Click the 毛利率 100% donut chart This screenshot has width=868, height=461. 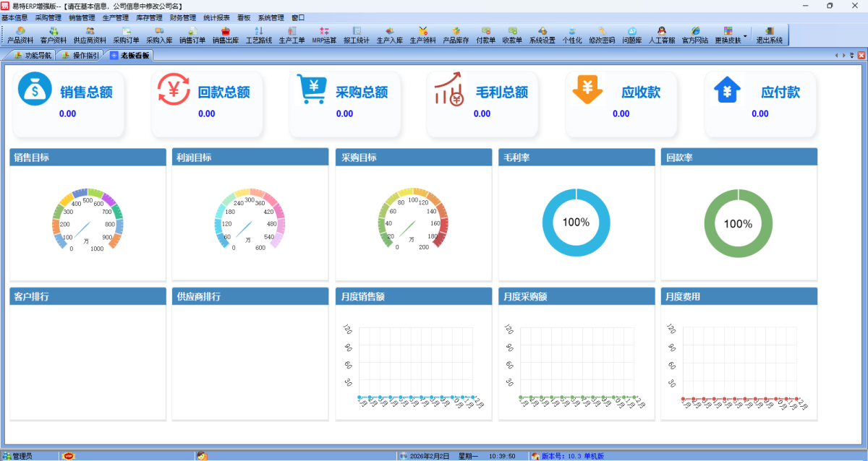pos(576,223)
